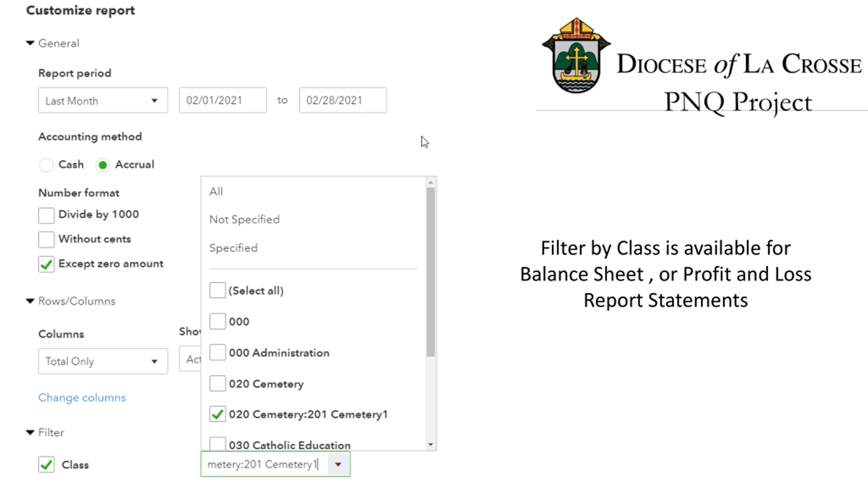868x488 pixels.
Task: Open the Total Only columns dropdown
Action: point(103,361)
